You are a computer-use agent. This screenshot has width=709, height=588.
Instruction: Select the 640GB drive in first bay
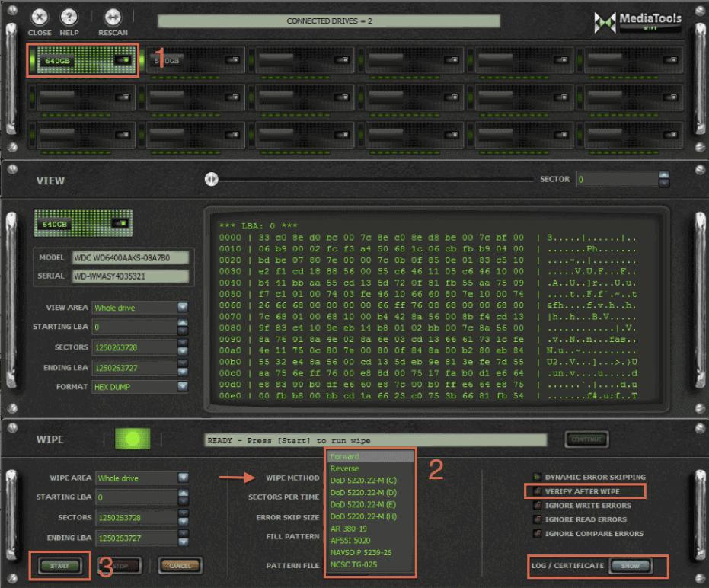[x=83, y=60]
